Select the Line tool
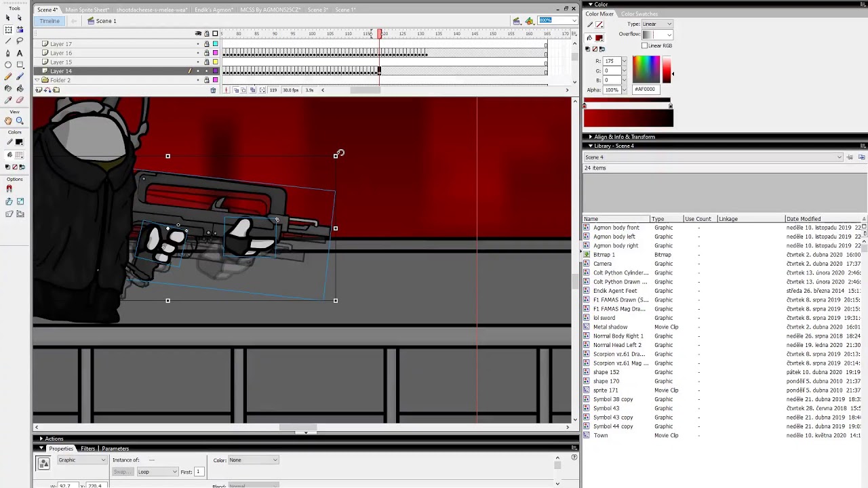 coord(8,41)
